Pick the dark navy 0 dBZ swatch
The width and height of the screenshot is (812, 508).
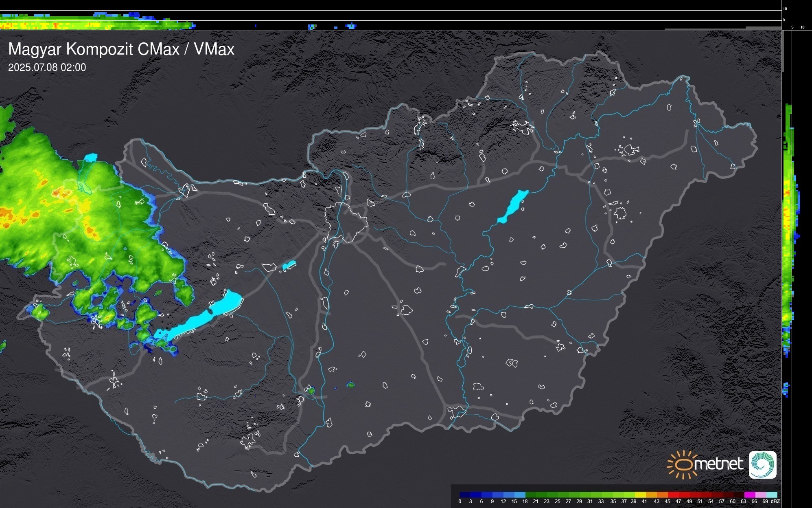point(465,495)
